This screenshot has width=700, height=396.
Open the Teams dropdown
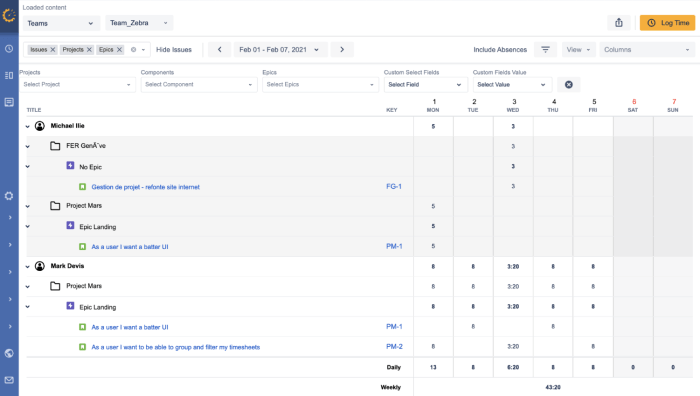click(61, 23)
